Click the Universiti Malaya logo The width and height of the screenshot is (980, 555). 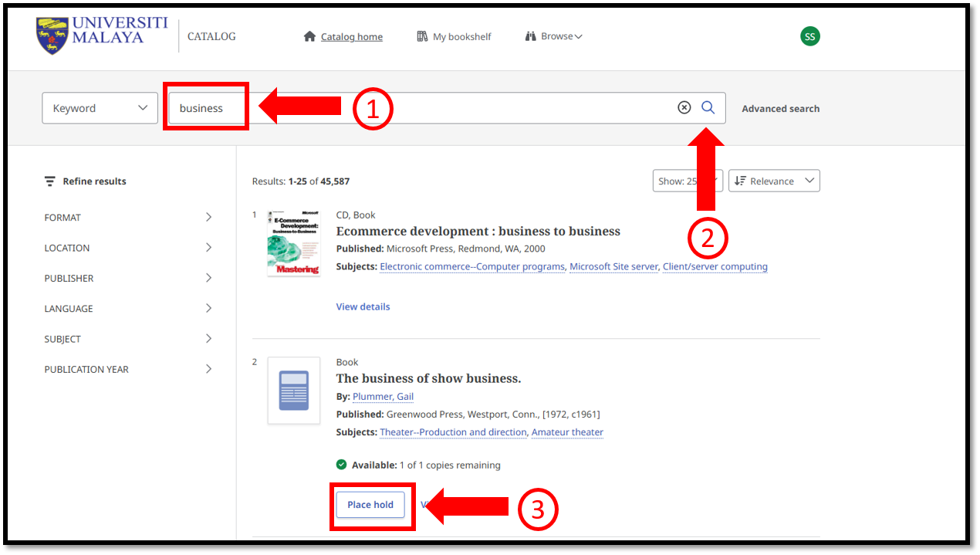click(x=102, y=36)
